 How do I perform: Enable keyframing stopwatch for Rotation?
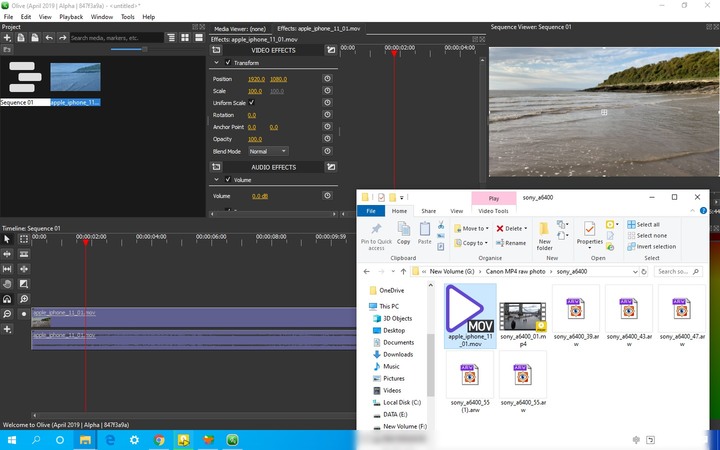coord(327,115)
